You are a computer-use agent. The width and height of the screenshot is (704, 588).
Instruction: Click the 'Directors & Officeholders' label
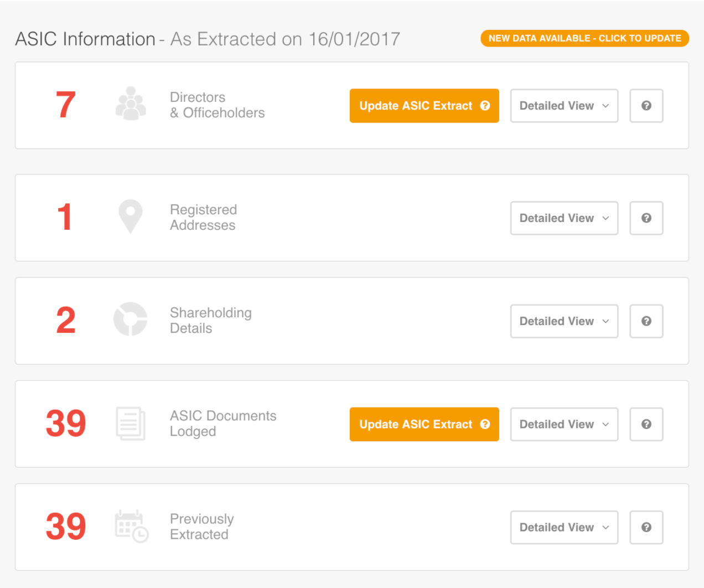[218, 105]
